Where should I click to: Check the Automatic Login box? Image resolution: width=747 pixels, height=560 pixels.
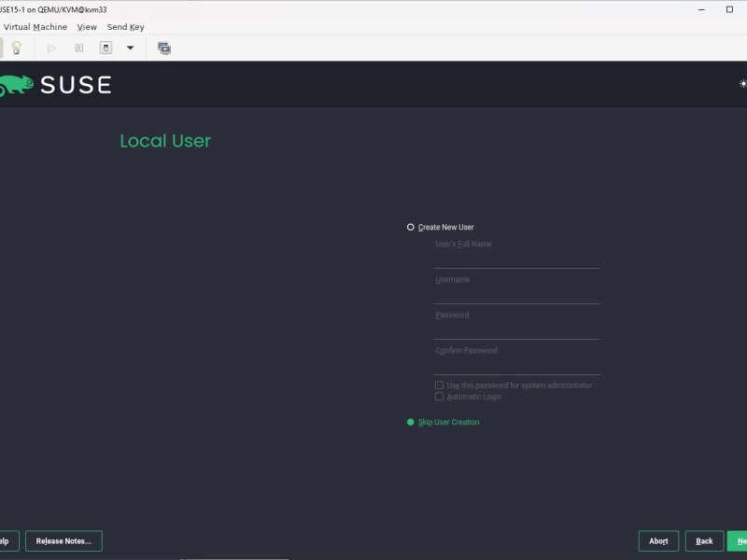[x=439, y=397]
